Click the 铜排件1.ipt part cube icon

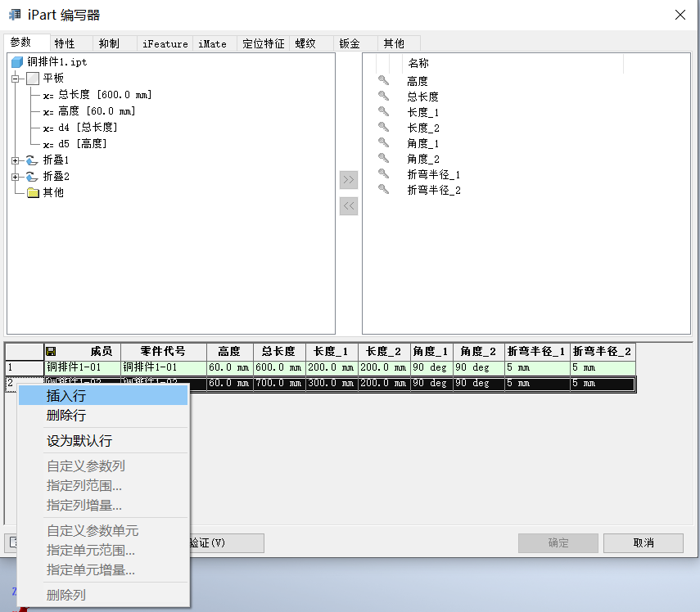[17, 62]
